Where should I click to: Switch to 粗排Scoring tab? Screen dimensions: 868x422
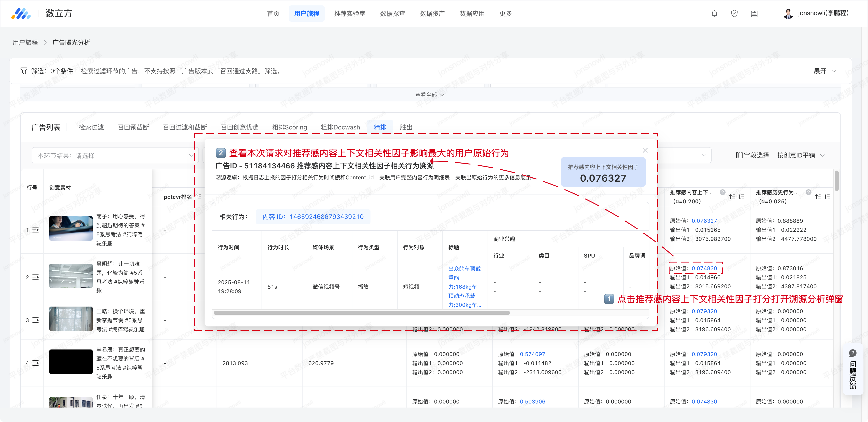[289, 127]
